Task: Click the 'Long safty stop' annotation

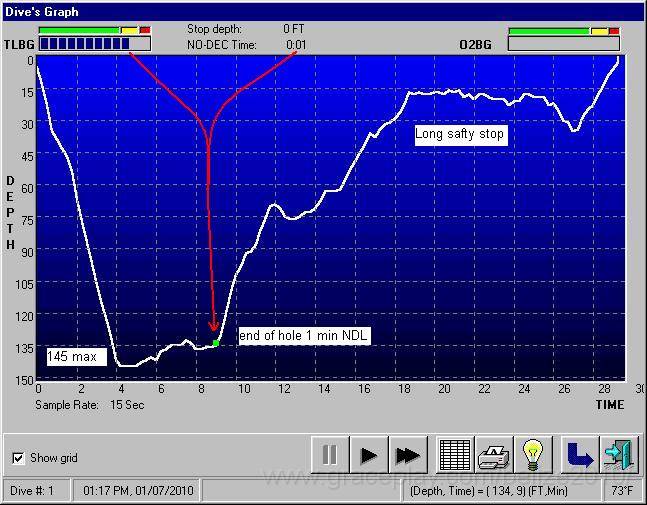Action: (461, 134)
